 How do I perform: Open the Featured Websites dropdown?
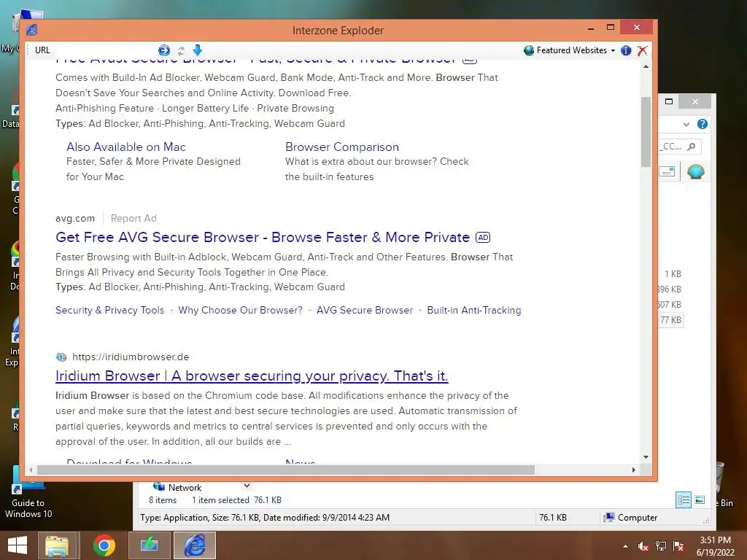(569, 50)
